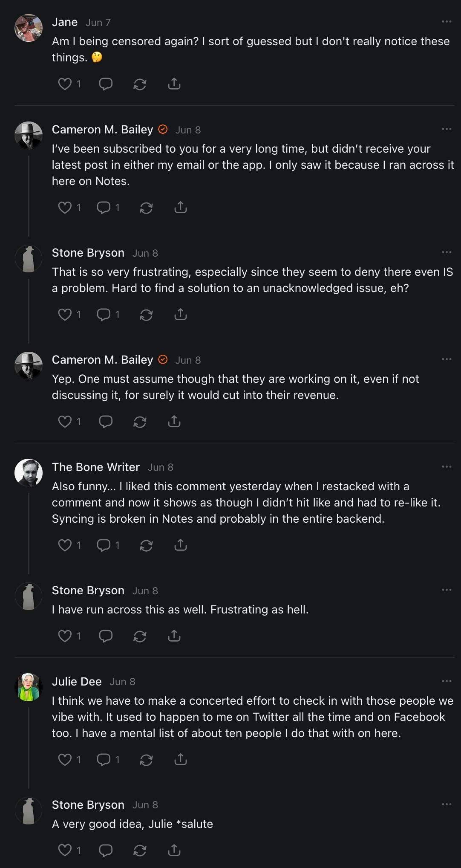461x868 pixels.
Task: Open options menu on Cameron's revenue comment
Action: click(447, 359)
